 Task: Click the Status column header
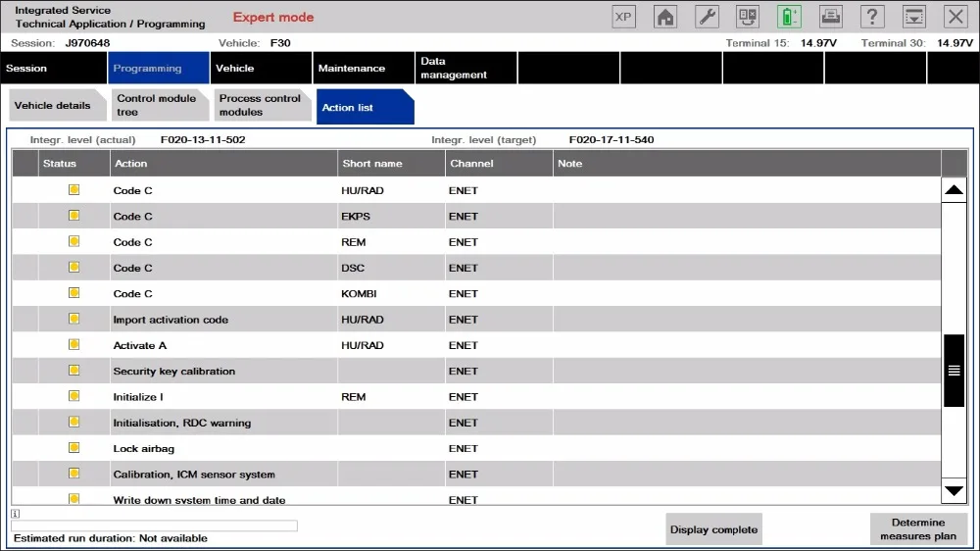point(73,163)
